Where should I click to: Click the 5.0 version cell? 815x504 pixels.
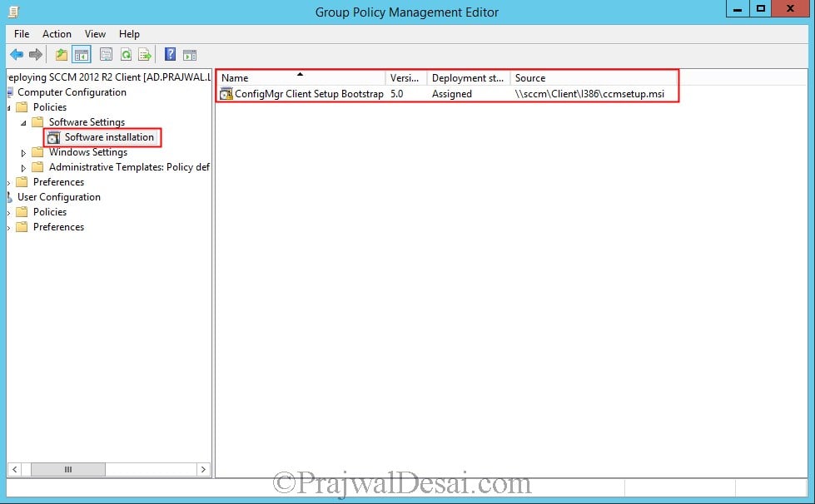(x=396, y=94)
